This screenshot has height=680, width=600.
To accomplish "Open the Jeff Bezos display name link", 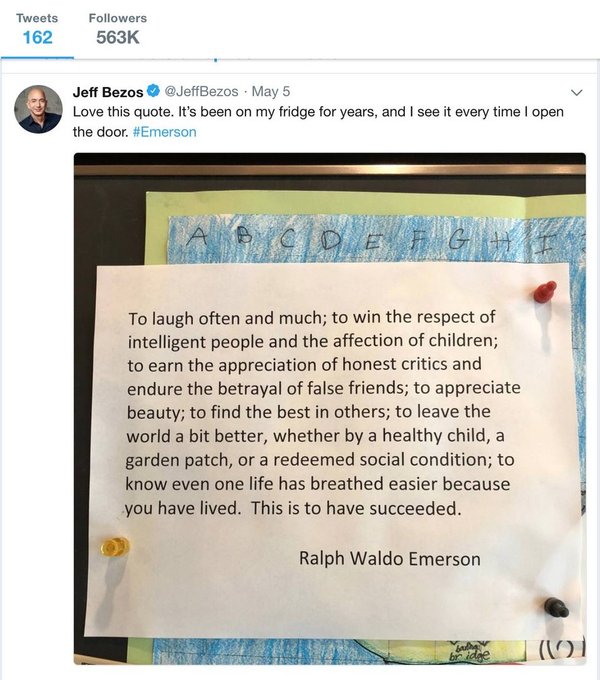I will pos(108,92).
